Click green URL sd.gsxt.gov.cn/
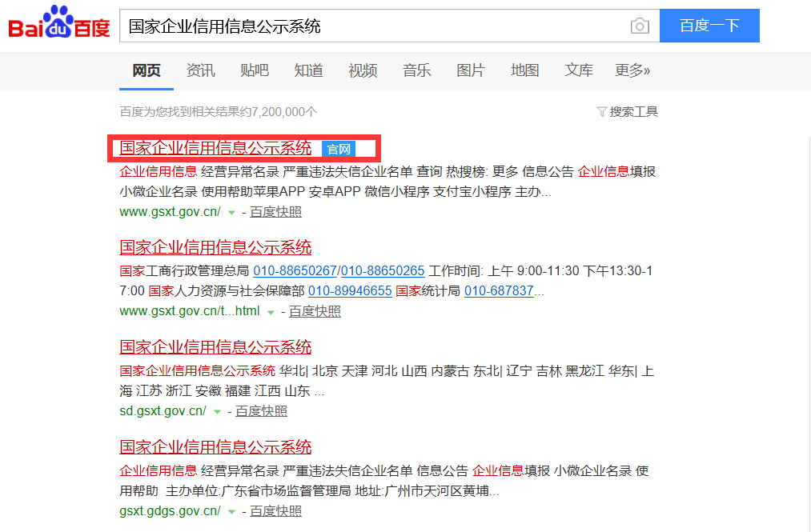Image resolution: width=811 pixels, height=532 pixels. click(163, 411)
